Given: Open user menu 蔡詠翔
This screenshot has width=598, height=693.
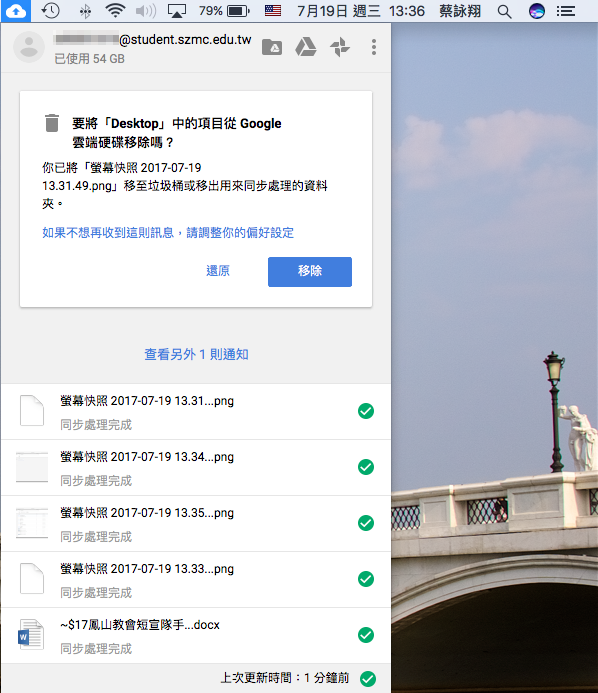Looking at the screenshot, I should click(x=460, y=11).
